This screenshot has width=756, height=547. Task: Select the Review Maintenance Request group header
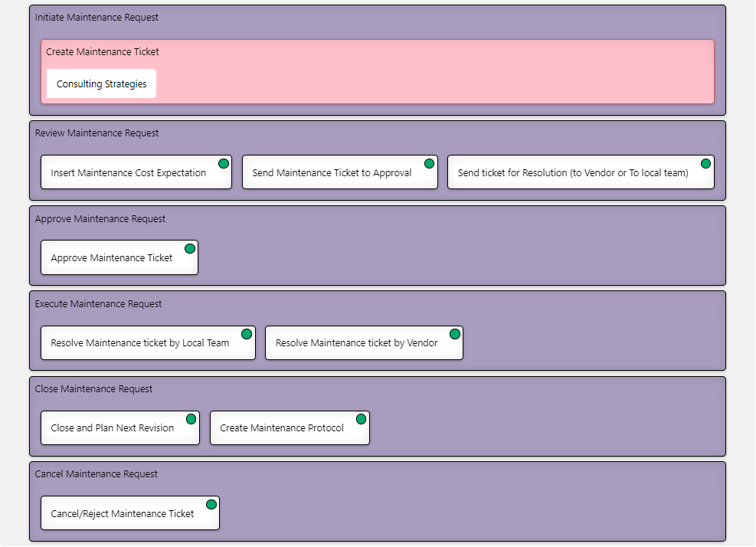coord(97,133)
